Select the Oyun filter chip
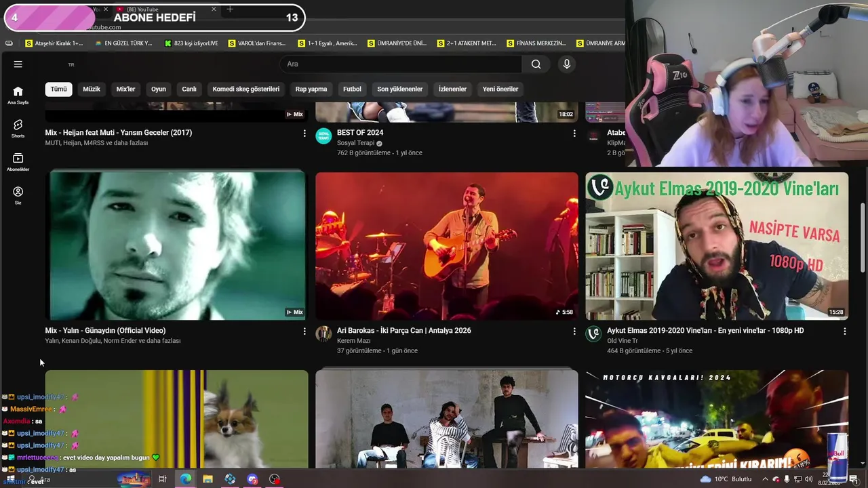Screen dimensions: 868x488 click(159, 89)
